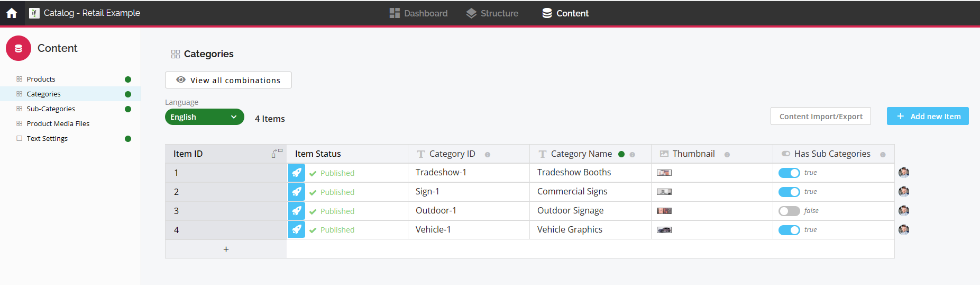This screenshot has height=285, width=980.
Task: Click the rocket publish icon for item 1
Action: [297, 173]
